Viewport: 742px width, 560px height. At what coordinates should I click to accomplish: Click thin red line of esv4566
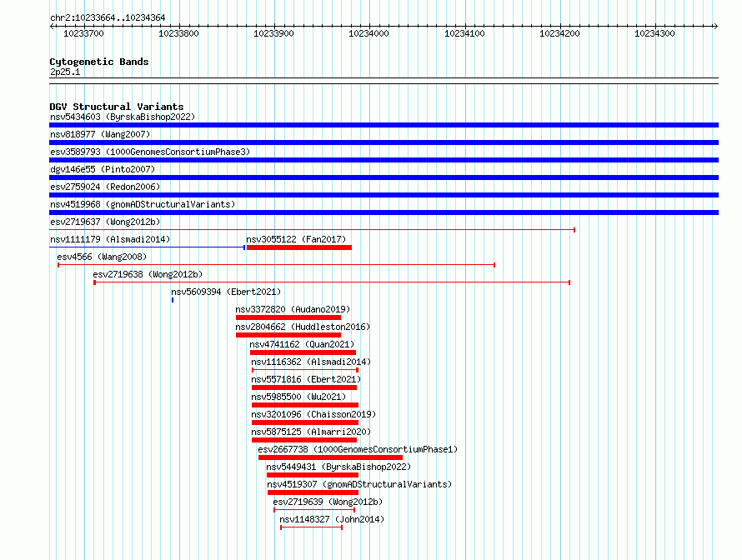(x=276, y=265)
